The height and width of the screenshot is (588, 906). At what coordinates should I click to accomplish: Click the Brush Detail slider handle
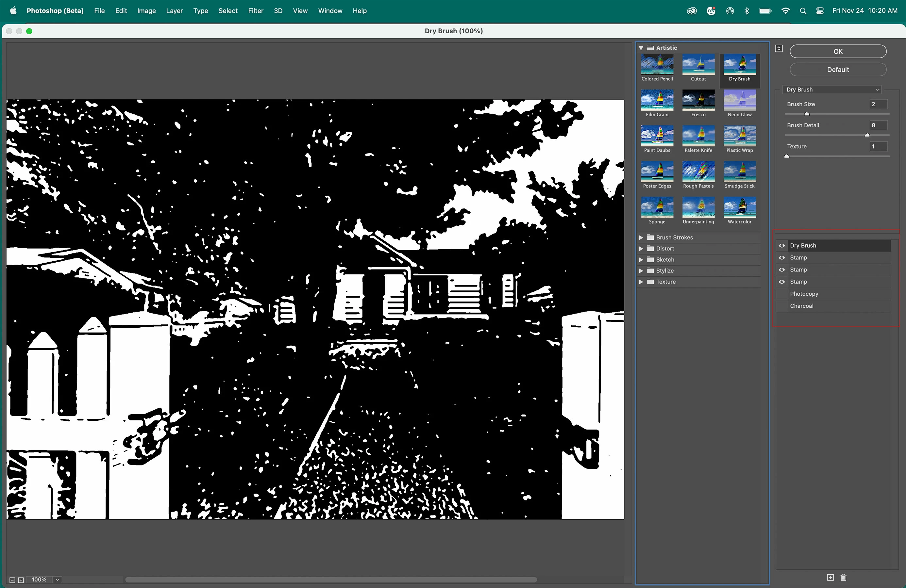867,135
